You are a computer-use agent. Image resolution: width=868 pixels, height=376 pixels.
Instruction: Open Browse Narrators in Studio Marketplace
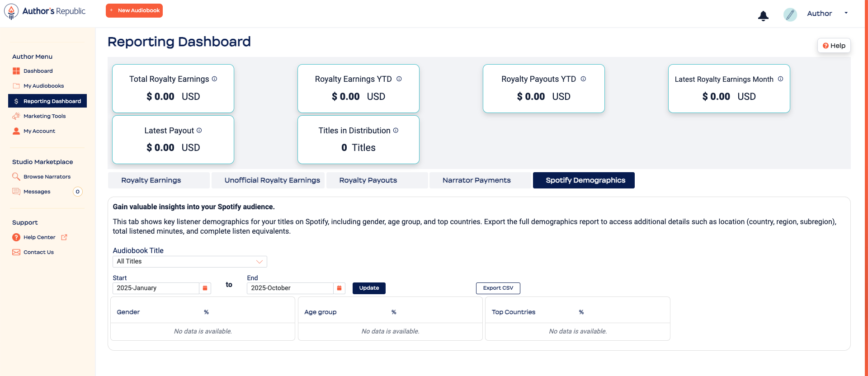click(47, 177)
